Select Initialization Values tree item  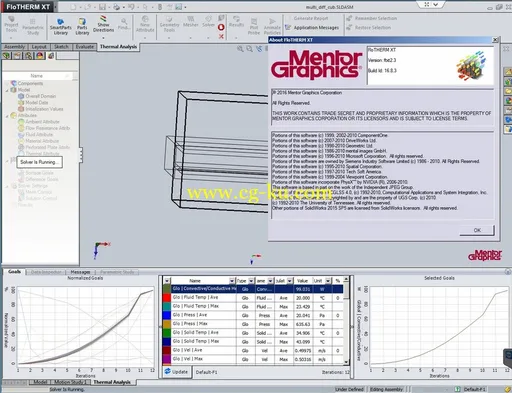click(x=40, y=109)
